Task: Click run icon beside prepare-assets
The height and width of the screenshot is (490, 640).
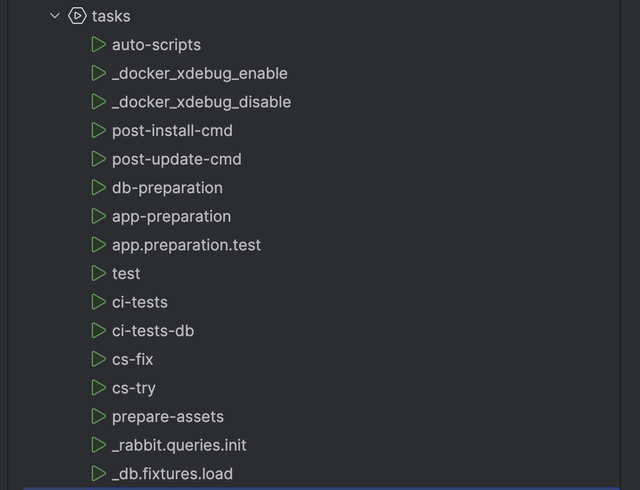Action: 98,416
